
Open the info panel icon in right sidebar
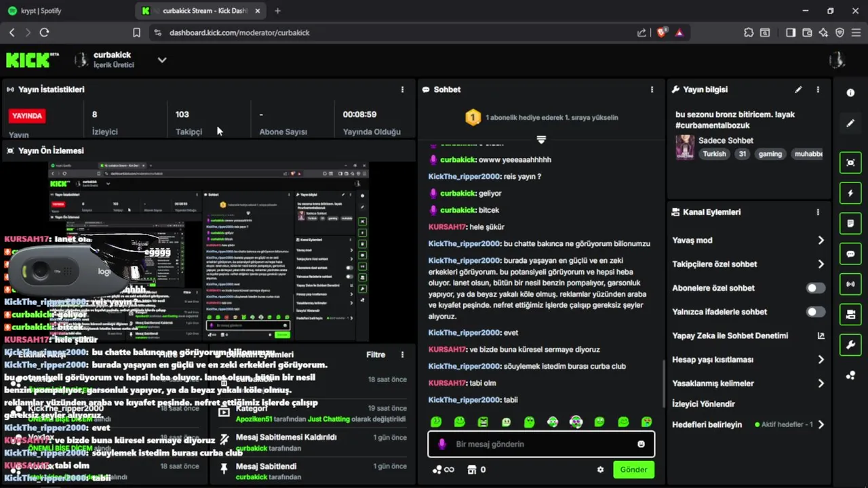coord(850,93)
